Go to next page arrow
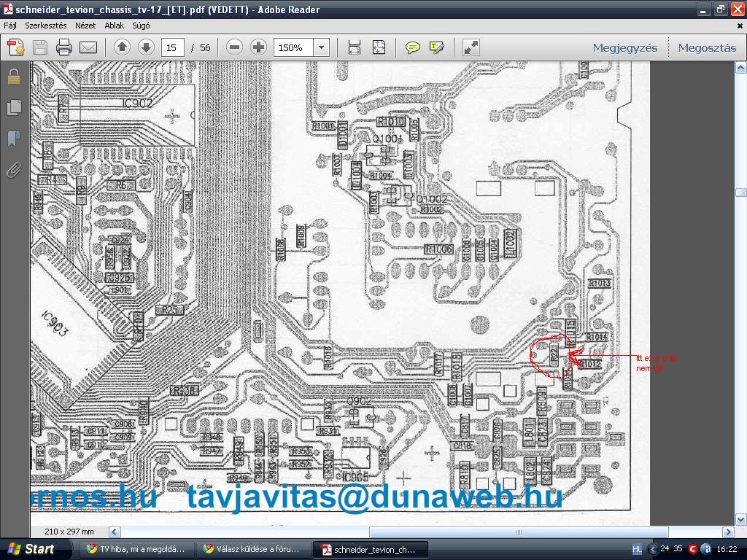 click(x=146, y=47)
